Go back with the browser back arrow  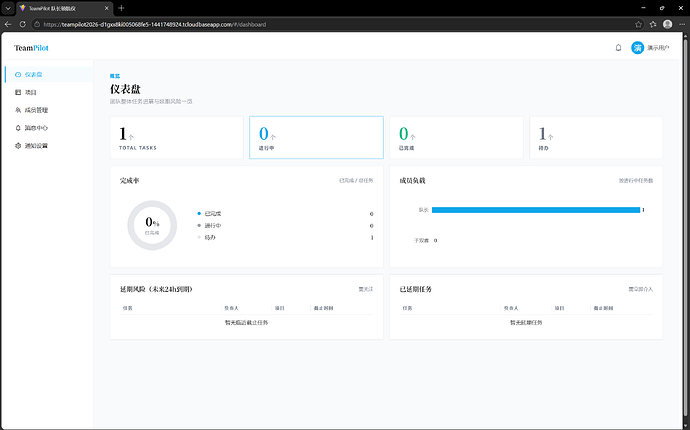pyautogui.click(x=8, y=25)
